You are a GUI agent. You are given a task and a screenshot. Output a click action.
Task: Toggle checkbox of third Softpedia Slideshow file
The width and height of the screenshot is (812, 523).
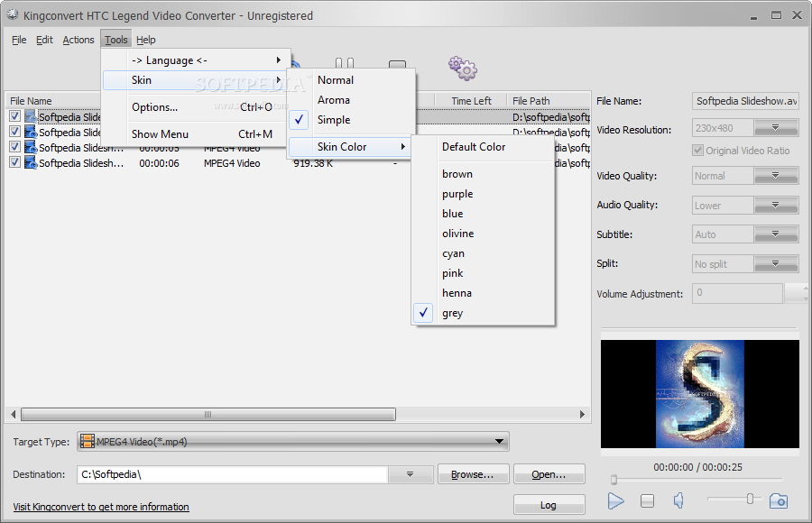click(x=15, y=147)
